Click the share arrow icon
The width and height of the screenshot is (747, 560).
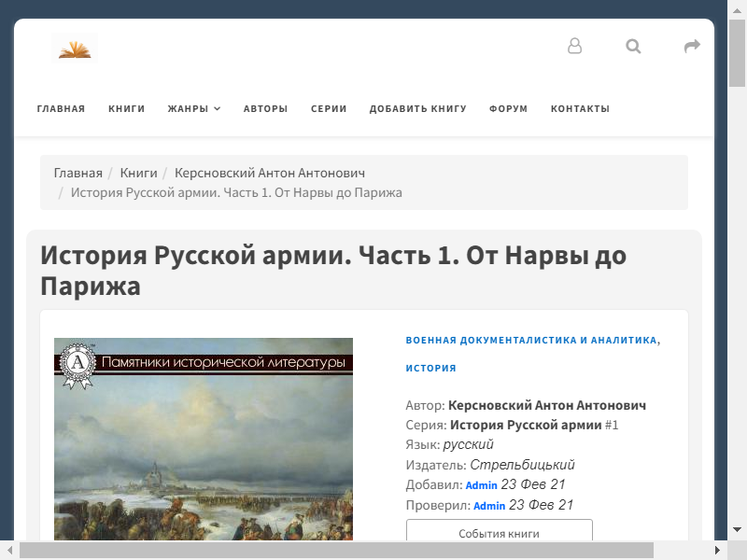tap(692, 46)
